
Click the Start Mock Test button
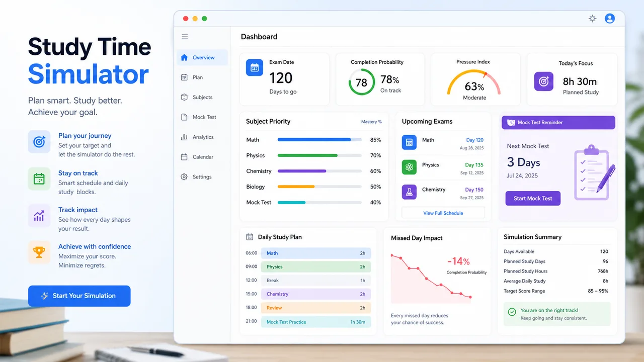click(533, 198)
